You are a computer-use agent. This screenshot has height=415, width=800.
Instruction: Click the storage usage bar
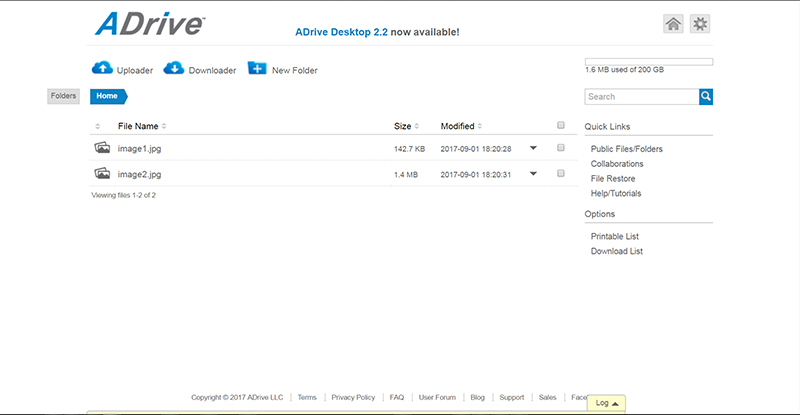click(649, 62)
